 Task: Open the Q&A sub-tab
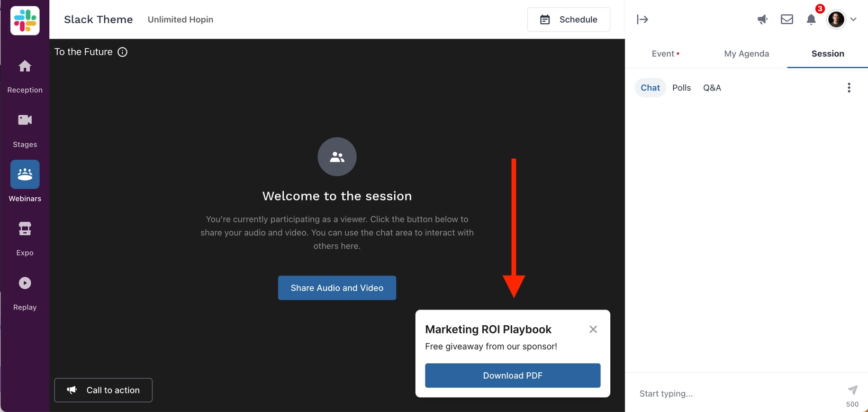pos(712,88)
